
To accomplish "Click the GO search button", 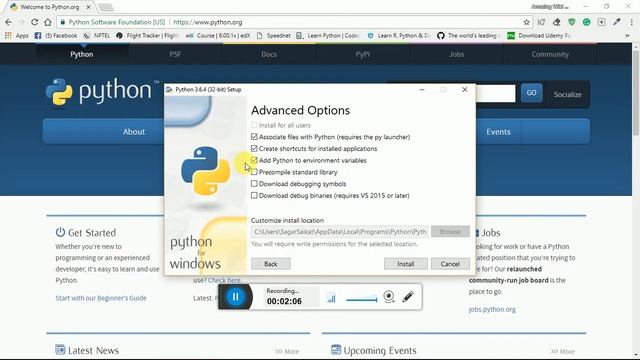I will coord(531,93).
